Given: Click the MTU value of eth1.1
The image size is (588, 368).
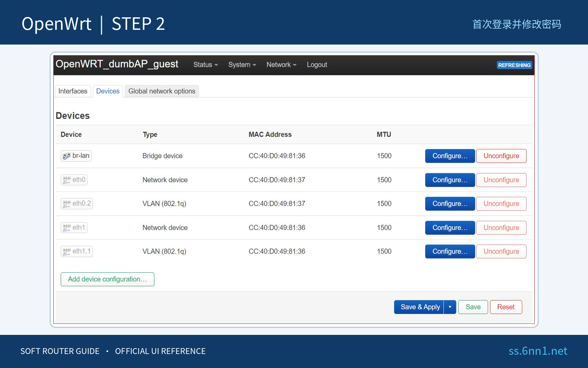Looking at the screenshot, I should click(x=384, y=252).
